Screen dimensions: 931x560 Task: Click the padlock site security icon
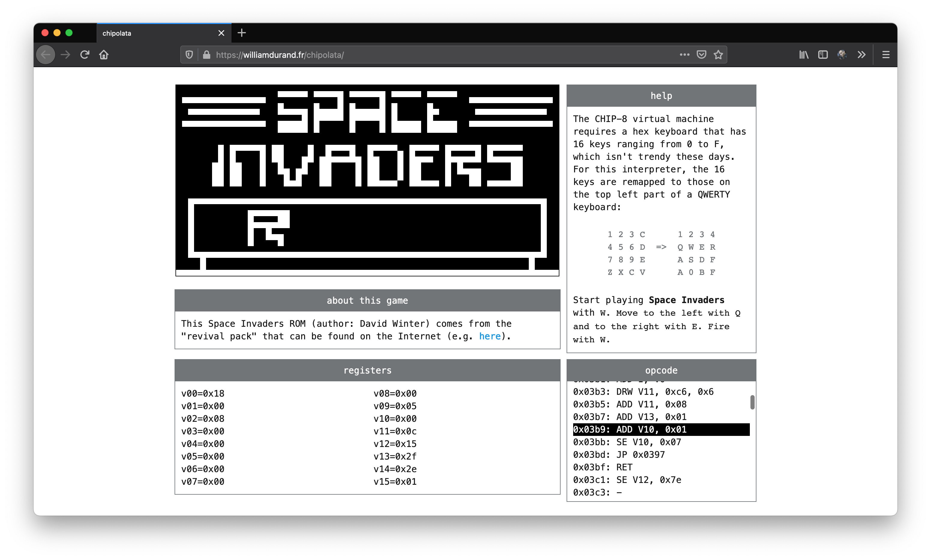[x=207, y=55]
